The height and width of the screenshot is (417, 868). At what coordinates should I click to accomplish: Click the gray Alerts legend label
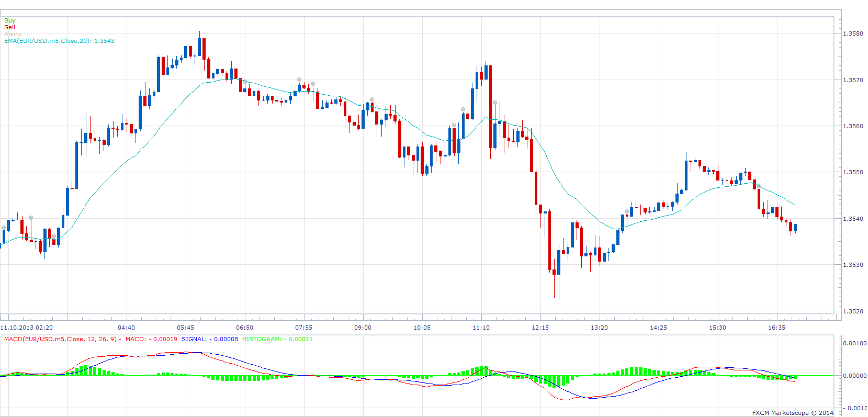13,34
